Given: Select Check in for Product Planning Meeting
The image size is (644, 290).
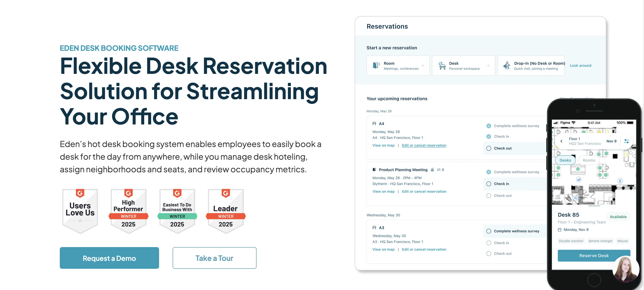Looking at the screenshot, I should pos(489,184).
